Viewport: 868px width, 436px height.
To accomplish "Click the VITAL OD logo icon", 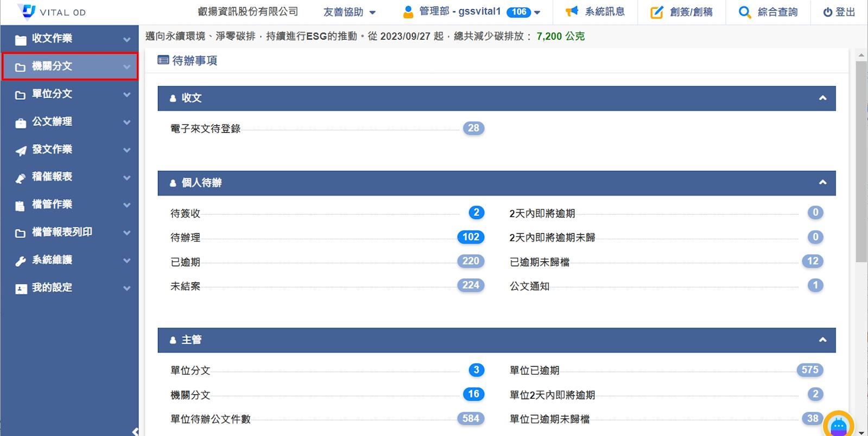I will 26,11.
